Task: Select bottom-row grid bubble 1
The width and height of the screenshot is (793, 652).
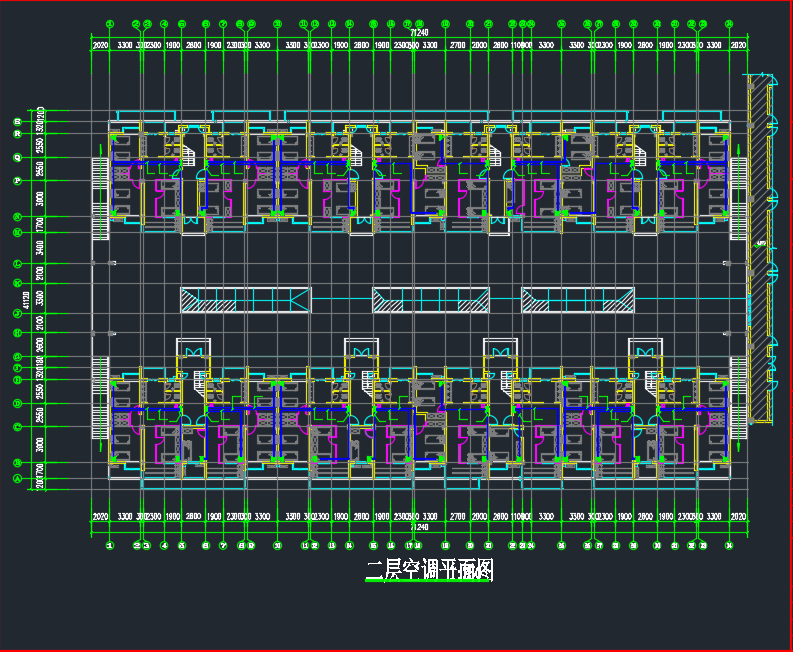Action: (110, 546)
